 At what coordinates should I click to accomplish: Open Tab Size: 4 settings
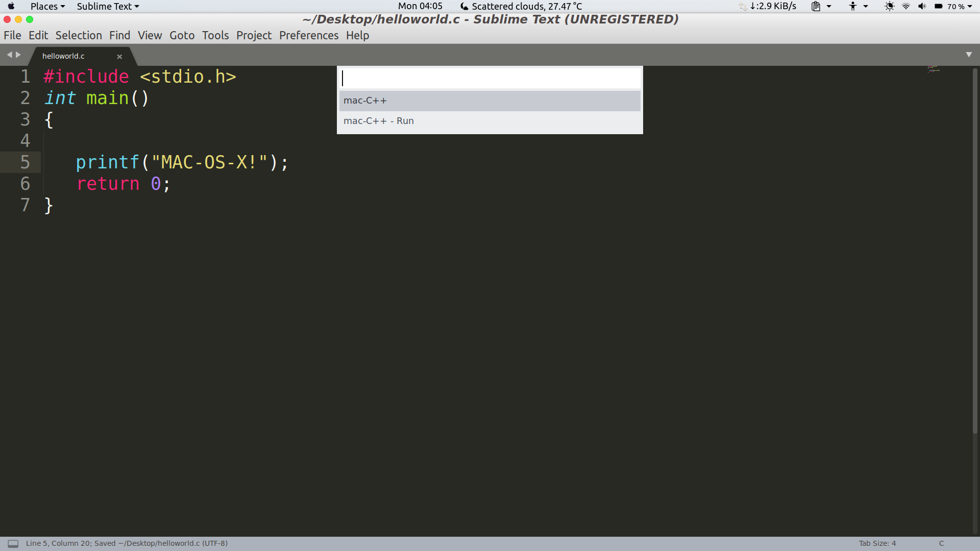point(877,543)
